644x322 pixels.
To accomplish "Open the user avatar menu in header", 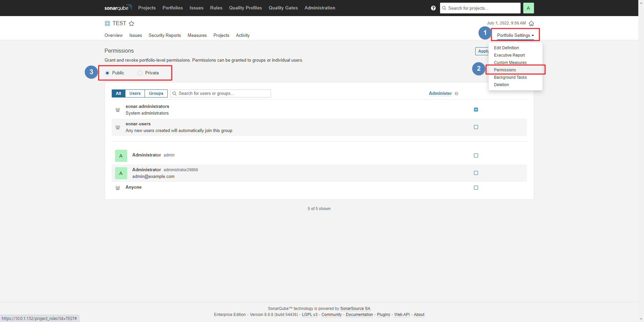I will tap(528, 8).
